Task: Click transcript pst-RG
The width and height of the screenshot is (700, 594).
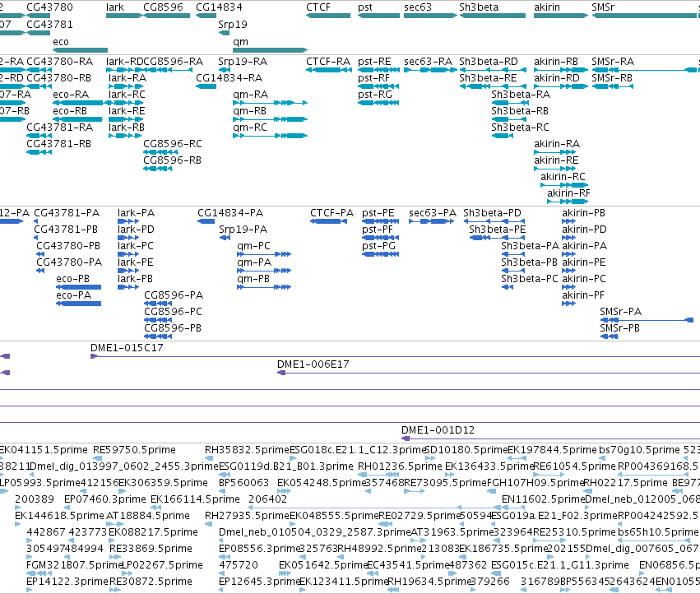Action: 374,95
